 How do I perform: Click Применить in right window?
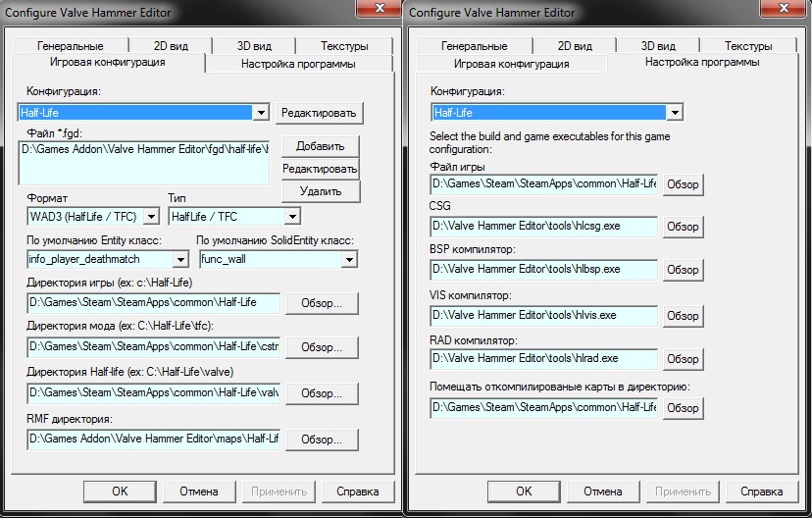(683, 492)
